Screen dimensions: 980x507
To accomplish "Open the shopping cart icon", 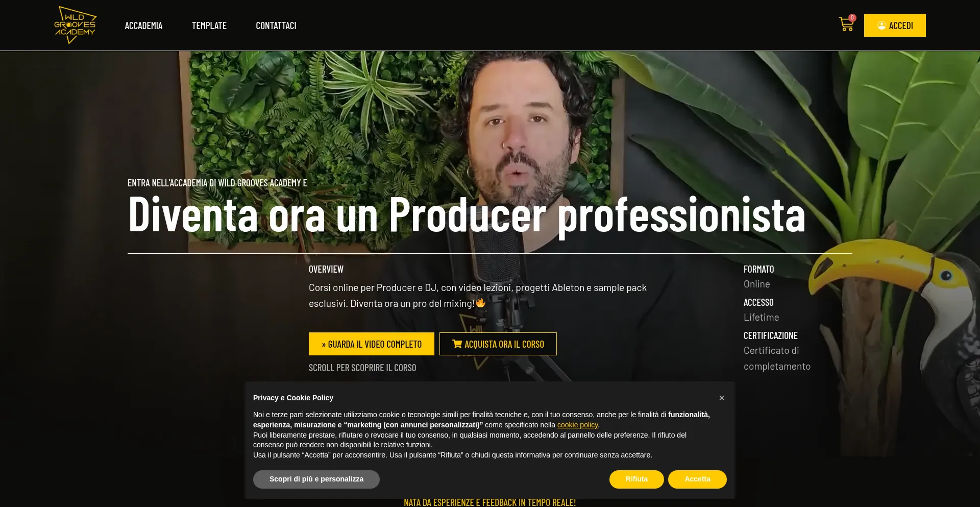I will coord(846,25).
